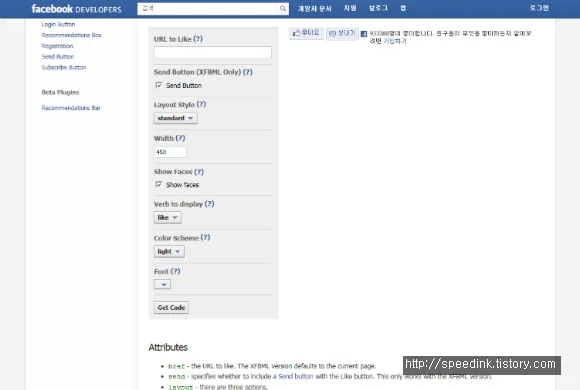The width and height of the screenshot is (580, 390).
Task: Click the URL to Like text field
Action: click(x=213, y=53)
